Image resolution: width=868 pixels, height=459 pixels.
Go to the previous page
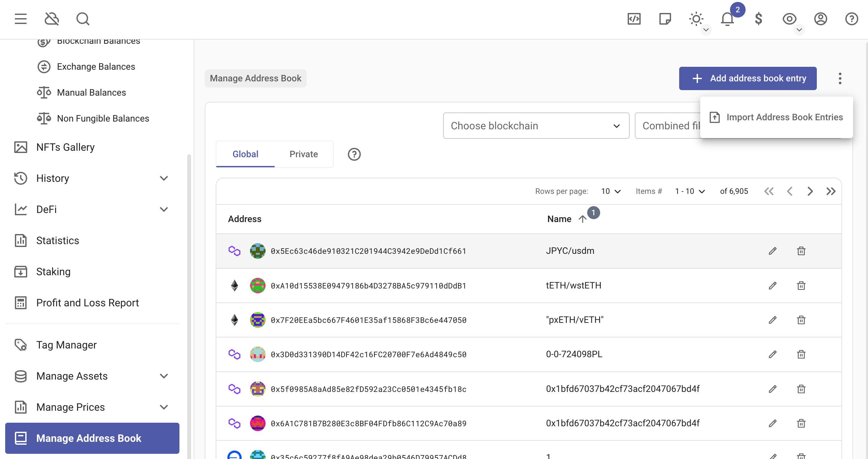790,191
